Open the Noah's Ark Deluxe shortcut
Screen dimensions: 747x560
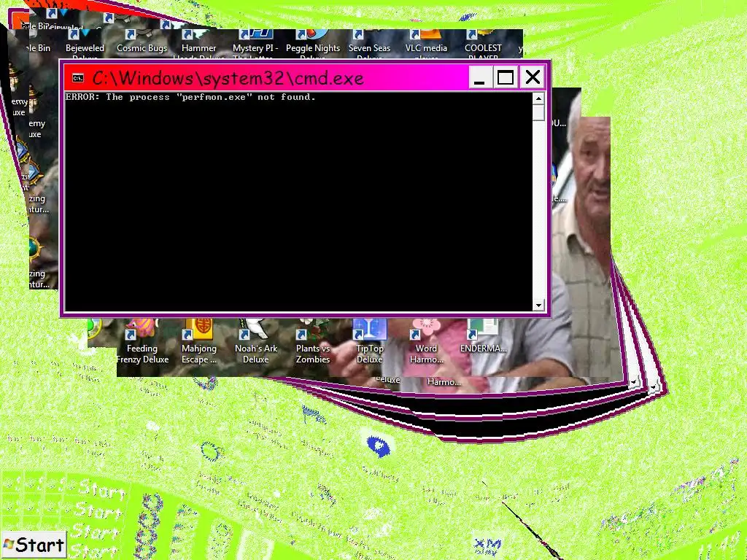(x=256, y=342)
